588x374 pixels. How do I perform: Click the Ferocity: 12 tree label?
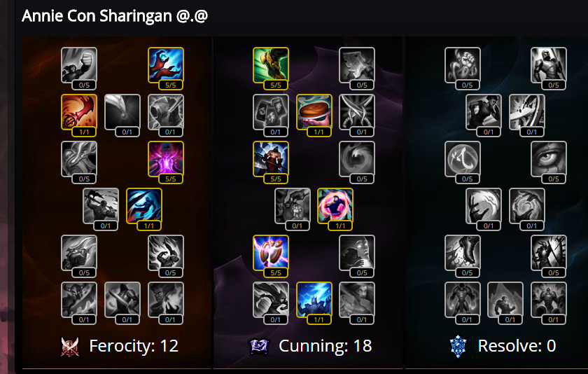pyautogui.click(x=134, y=346)
